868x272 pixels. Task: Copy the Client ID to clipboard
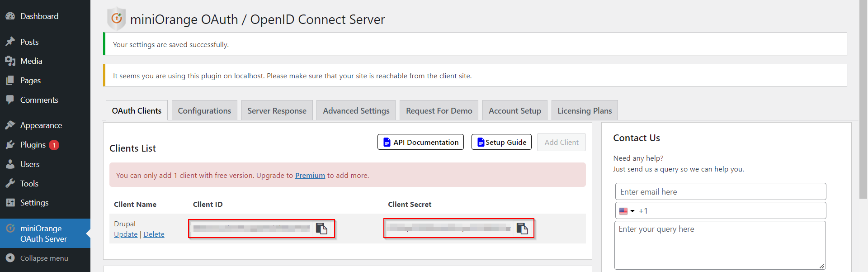321,229
